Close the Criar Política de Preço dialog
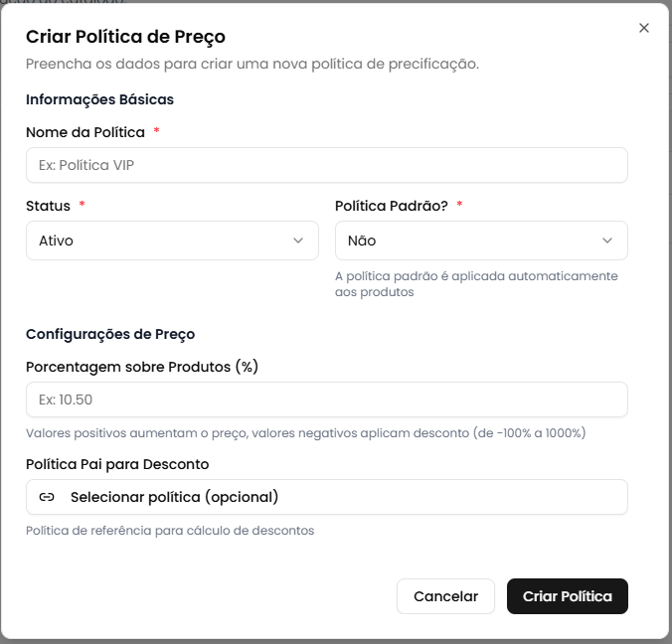Image resolution: width=672 pixels, height=644 pixels. click(x=644, y=28)
